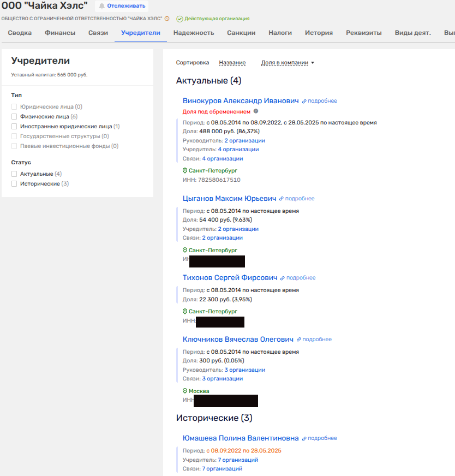
Task: Click the link icon beside Юмашева Полина Валентиновна
Action: coord(304,438)
